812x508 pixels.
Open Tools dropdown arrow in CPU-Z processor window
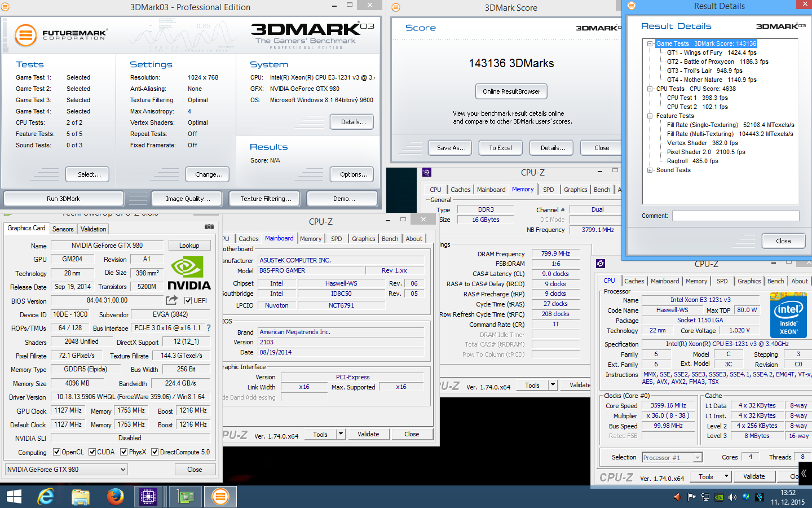click(726, 476)
